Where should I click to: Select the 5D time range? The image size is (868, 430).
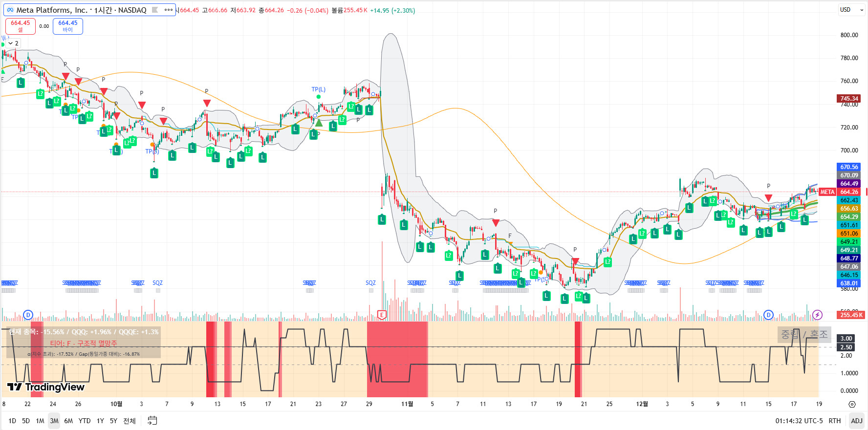click(x=26, y=421)
